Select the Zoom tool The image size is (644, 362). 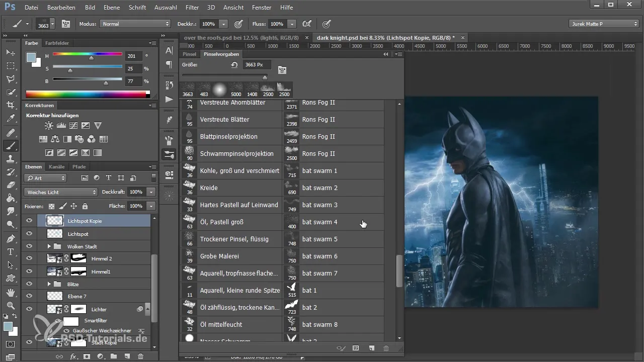pyautogui.click(x=11, y=305)
